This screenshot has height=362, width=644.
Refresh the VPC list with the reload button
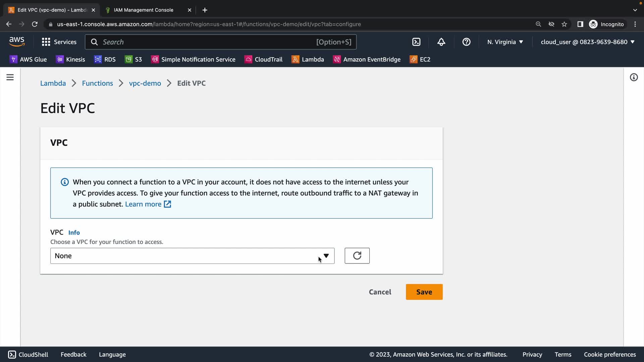click(357, 256)
